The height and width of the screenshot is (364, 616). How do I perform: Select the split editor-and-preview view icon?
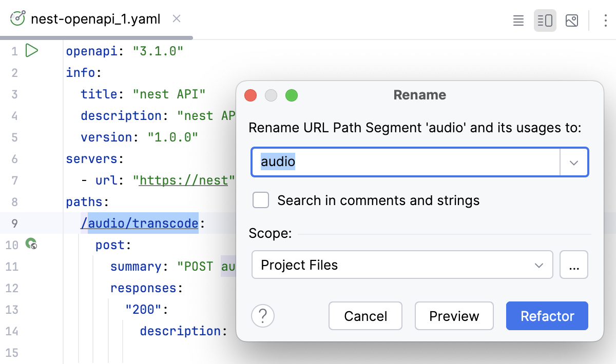coord(545,21)
